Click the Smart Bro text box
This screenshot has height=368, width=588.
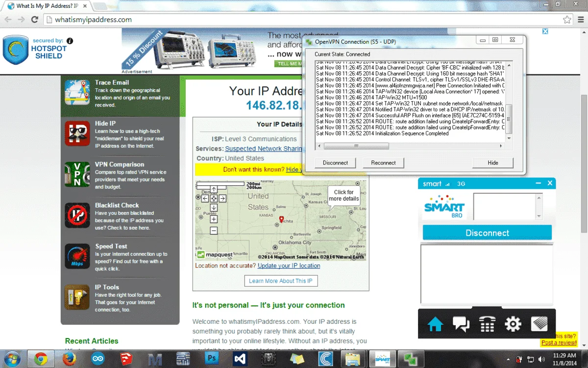pos(504,206)
